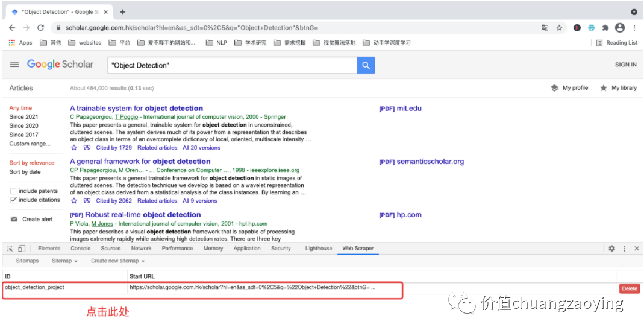Image resolution: width=644 pixels, height=333 pixels.
Task: Open a new tab with plus icon
Action: point(122,12)
